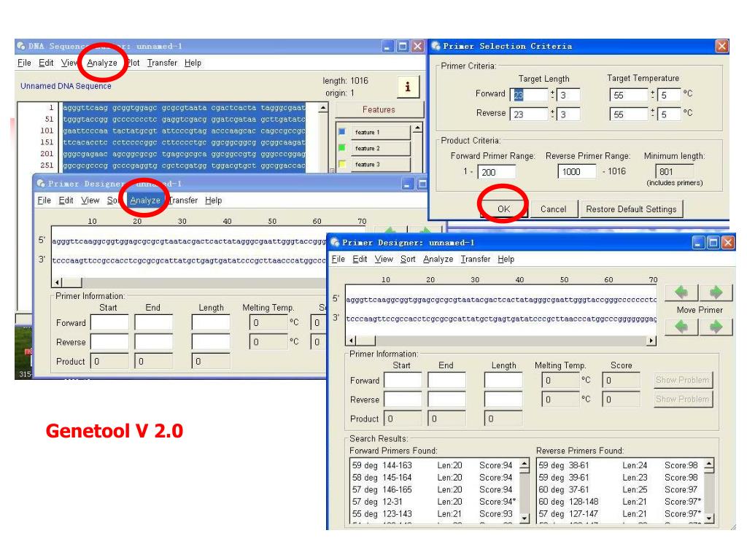Click Forward Primer Range field showing 200

coord(496,172)
